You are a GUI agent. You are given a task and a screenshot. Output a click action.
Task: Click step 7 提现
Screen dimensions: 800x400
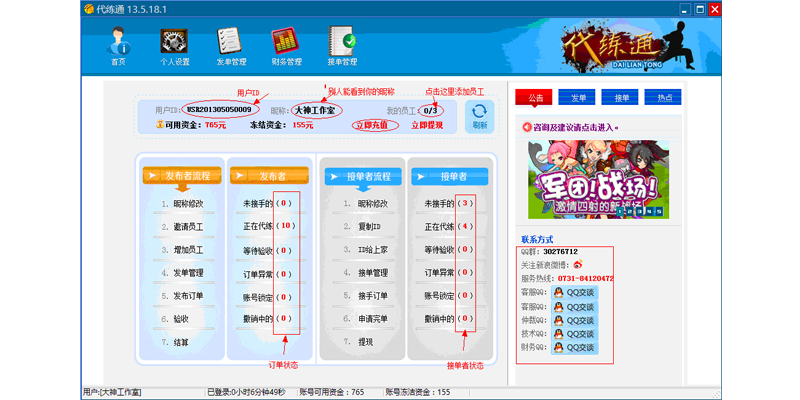[366, 342]
